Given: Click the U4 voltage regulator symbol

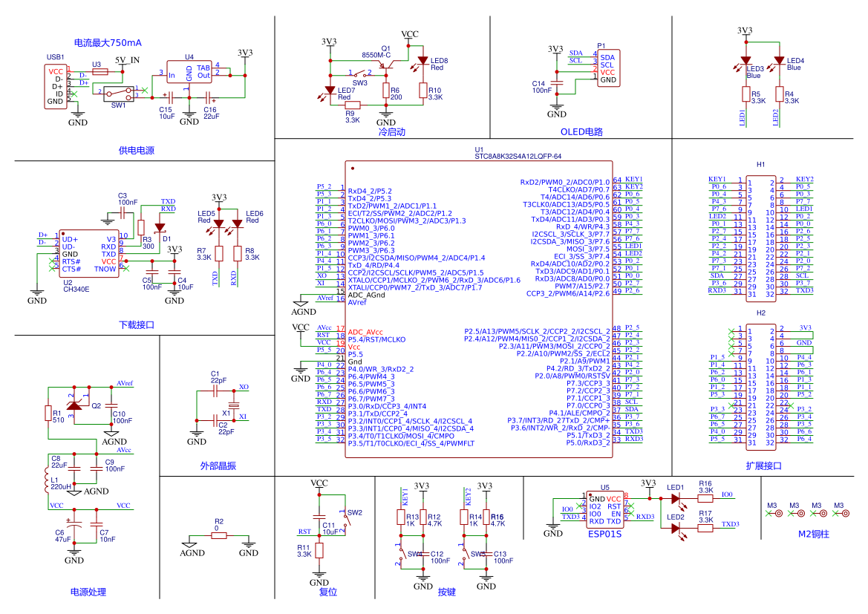Looking at the screenshot, I should click(x=189, y=72).
